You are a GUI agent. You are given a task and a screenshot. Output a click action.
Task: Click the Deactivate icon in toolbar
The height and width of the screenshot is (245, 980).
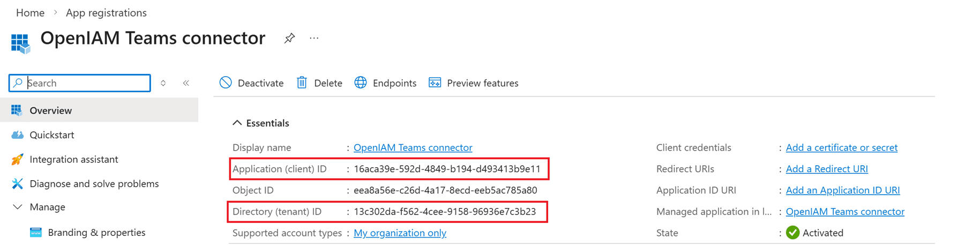[226, 83]
